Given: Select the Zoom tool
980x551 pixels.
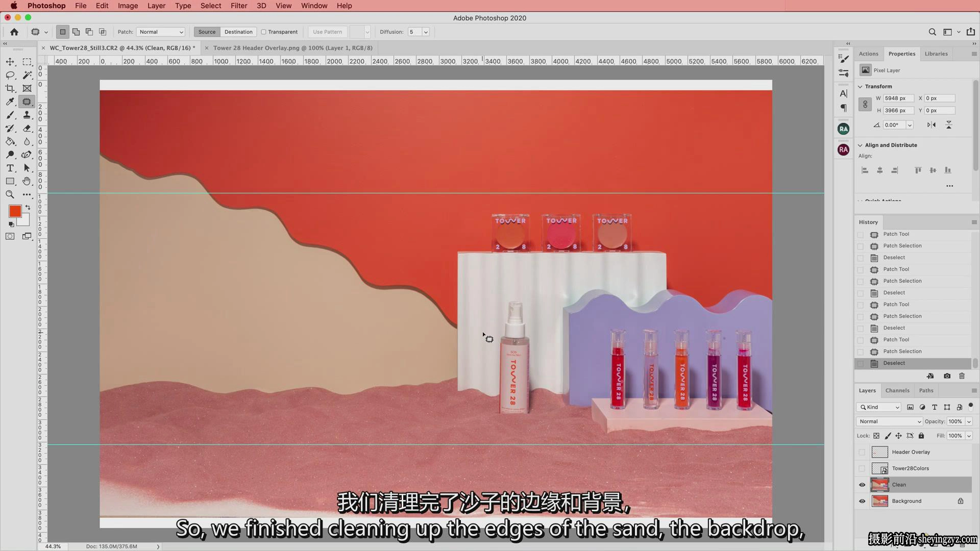Looking at the screenshot, I should point(10,194).
